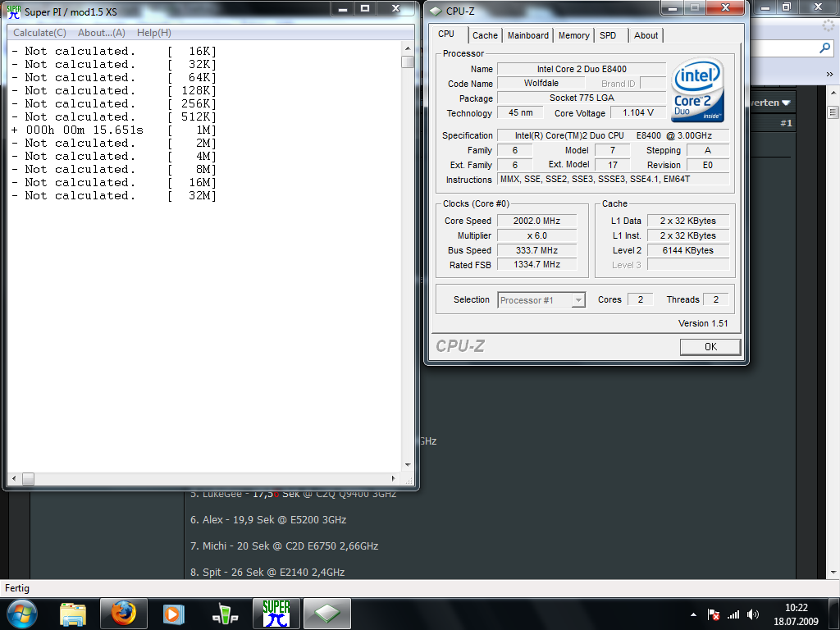Switch to the Memory tab in CPU-Z
Image resolution: width=840 pixels, height=630 pixels.
pyautogui.click(x=573, y=35)
